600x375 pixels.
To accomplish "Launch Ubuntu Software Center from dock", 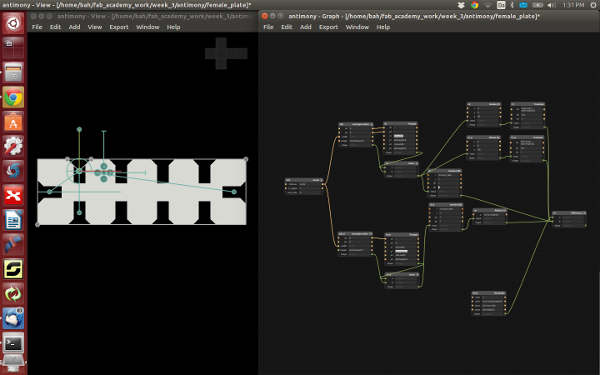I will [x=13, y=122].
